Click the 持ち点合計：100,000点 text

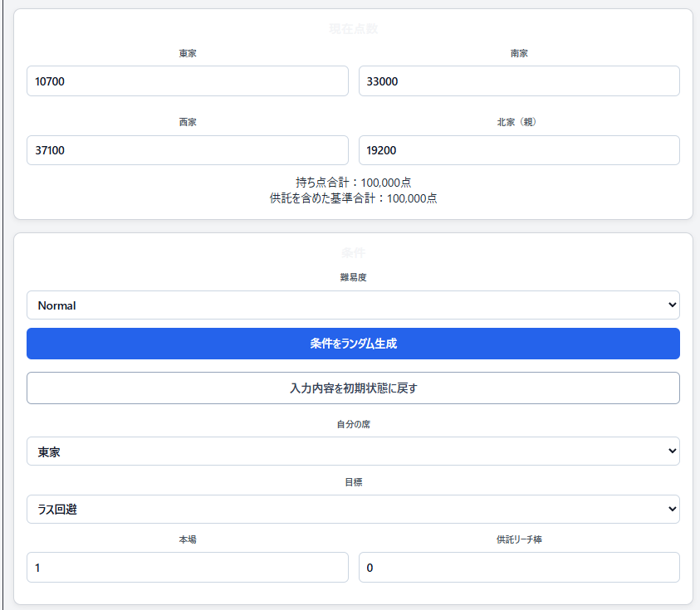tap(353, 183)
